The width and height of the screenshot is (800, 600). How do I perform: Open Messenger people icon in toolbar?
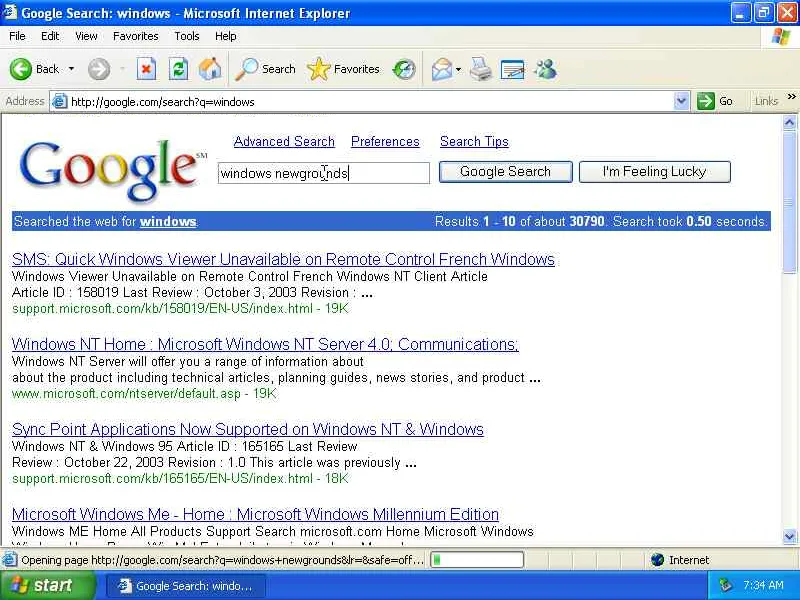[x=546, y=69]
